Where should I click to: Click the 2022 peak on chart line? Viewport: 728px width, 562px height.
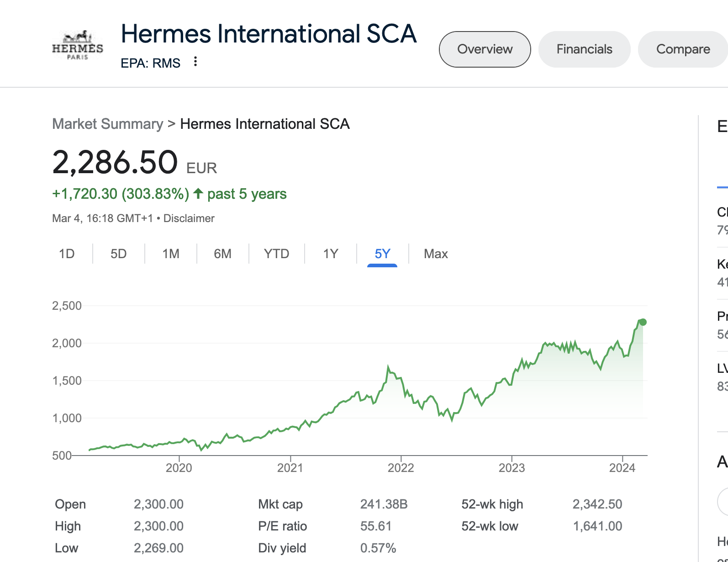point(388,367)
